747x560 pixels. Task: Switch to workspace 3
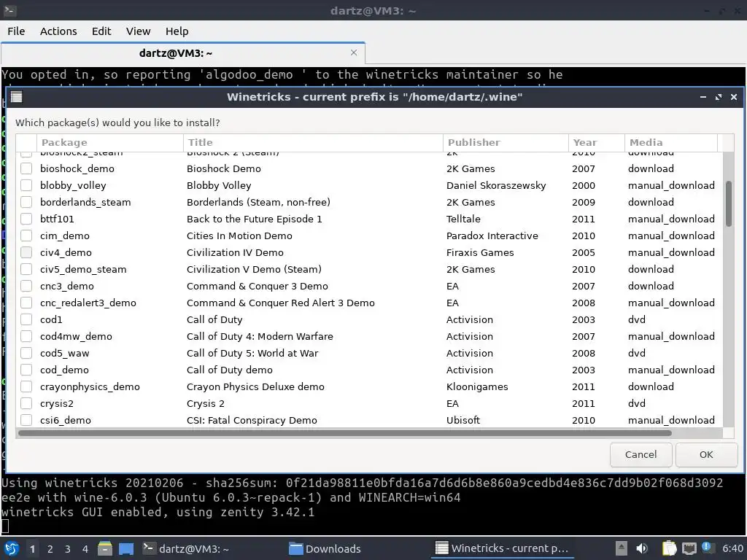(67, 549)
